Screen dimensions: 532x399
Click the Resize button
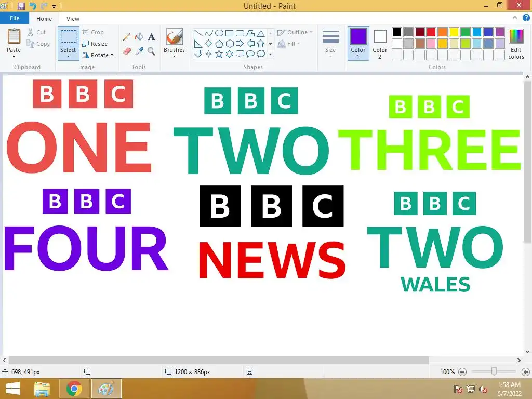coord(95,44)
